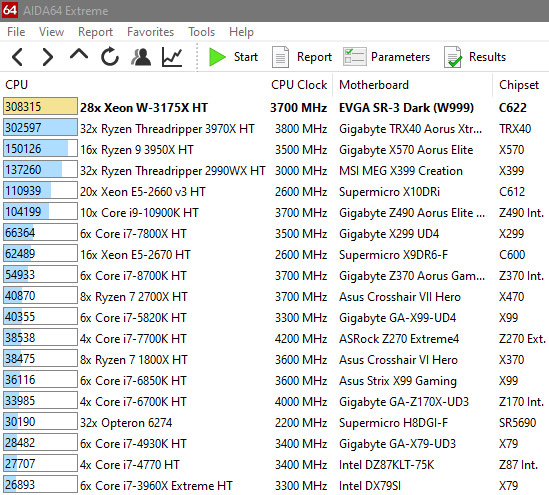Click the TRX40 chipset cell
Image resolution: width=549 pixels, height=495 pixels.
(515, 128)
